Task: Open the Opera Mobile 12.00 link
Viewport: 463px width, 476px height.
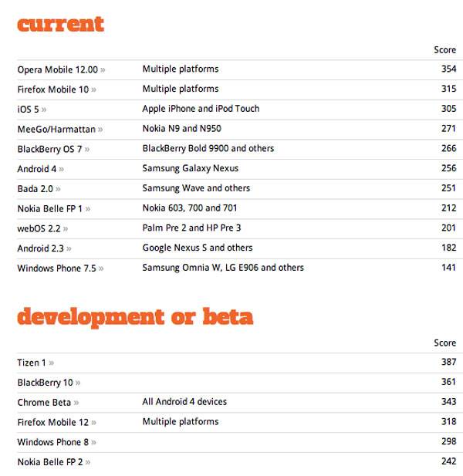Action: tap(61, 70)
